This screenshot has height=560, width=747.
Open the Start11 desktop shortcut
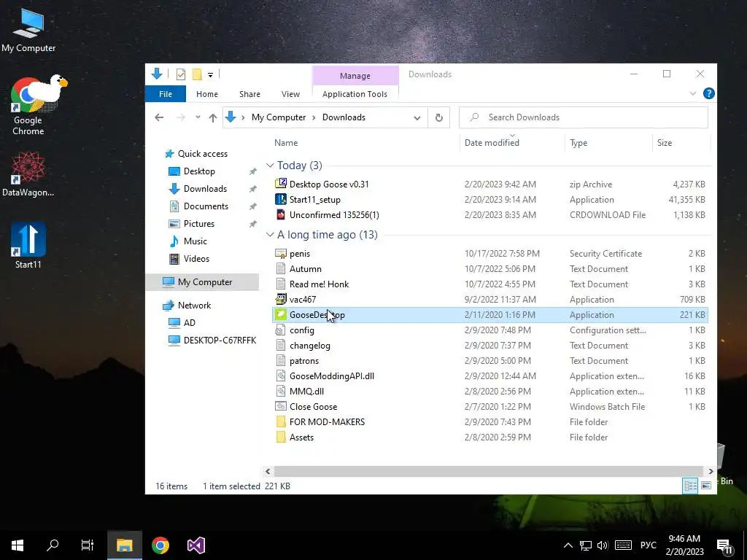point(28,245)
